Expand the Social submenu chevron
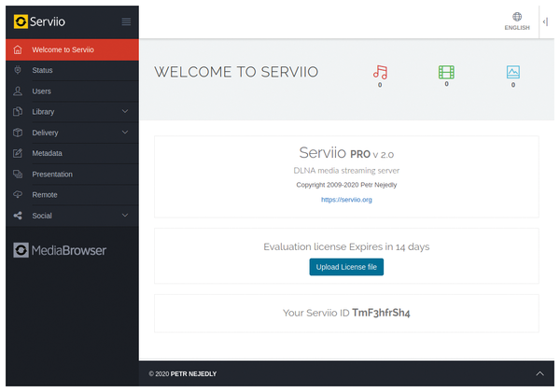The height and width of the screenshot is (392, 560). (125, 215)
